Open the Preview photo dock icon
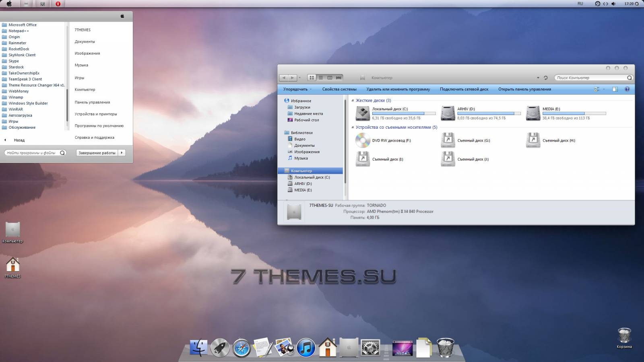Viewport: 644px width, 362px height. tap(284, 348)
